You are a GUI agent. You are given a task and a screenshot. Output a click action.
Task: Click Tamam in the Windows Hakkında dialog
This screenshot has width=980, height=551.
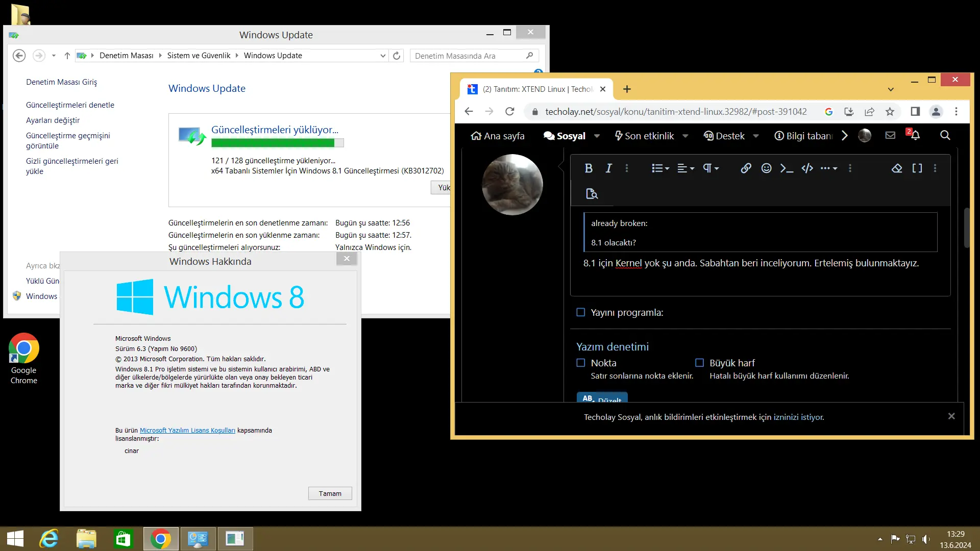pyautogui.click(x=330, y=494)
